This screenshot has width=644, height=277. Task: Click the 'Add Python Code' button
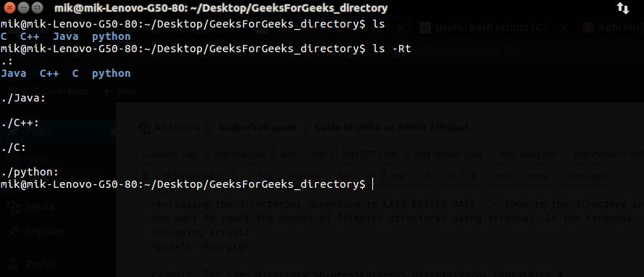[x=448, y=154]
